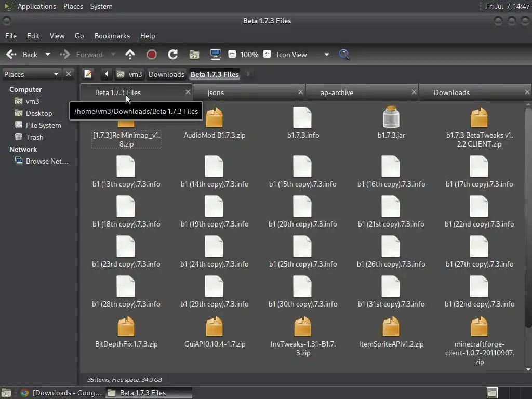Screen dimensions: 532x399
Task: Go up to the parent folder
Action: (130, 55)
